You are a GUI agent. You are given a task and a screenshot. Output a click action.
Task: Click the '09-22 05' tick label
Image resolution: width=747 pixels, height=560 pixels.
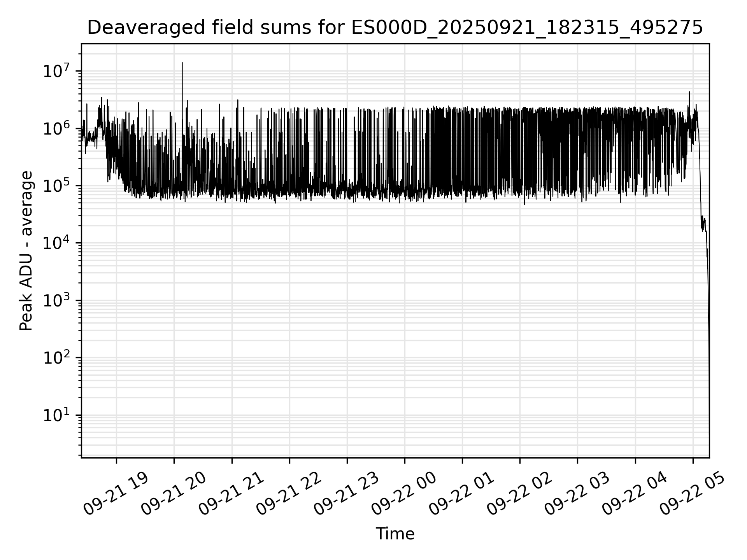tap(693, 494)
